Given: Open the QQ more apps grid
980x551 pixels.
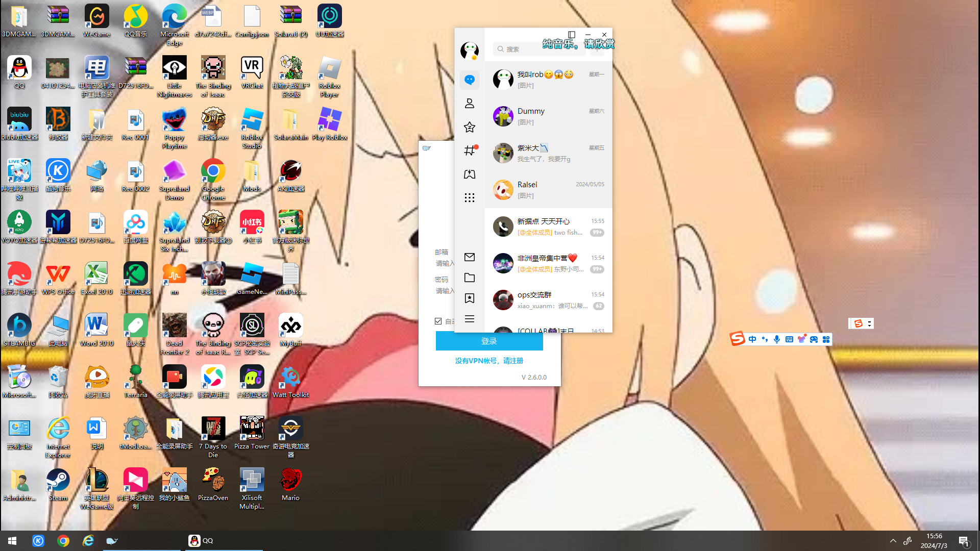Looking at the screenshot, I should 470,197.
